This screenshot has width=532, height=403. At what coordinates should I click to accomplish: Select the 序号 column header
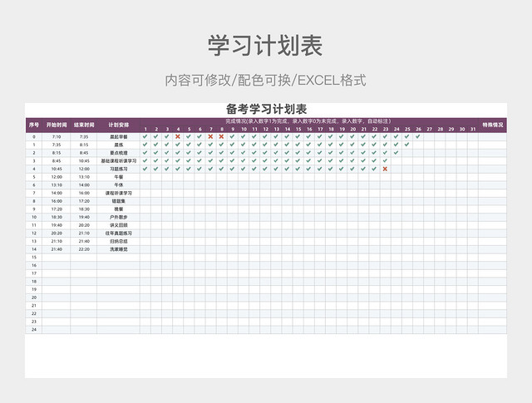pyautogui.click(x=34, y=125)
